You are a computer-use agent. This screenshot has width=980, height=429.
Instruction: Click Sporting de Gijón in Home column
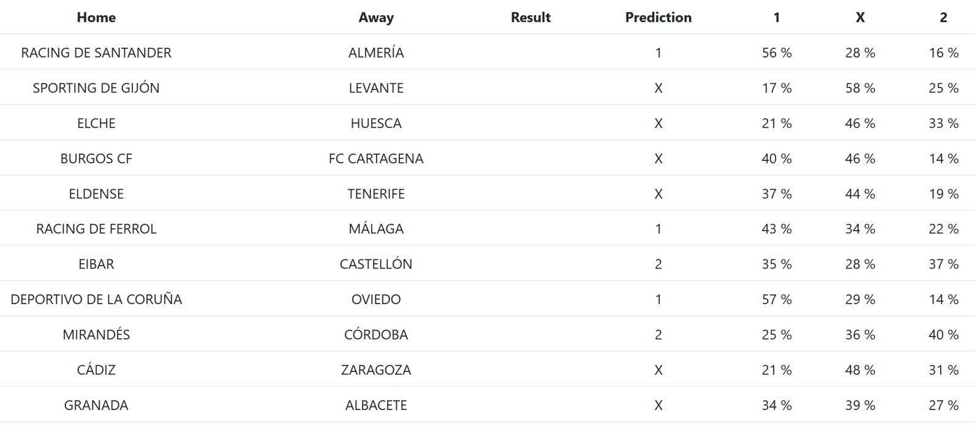pos(96,88)
